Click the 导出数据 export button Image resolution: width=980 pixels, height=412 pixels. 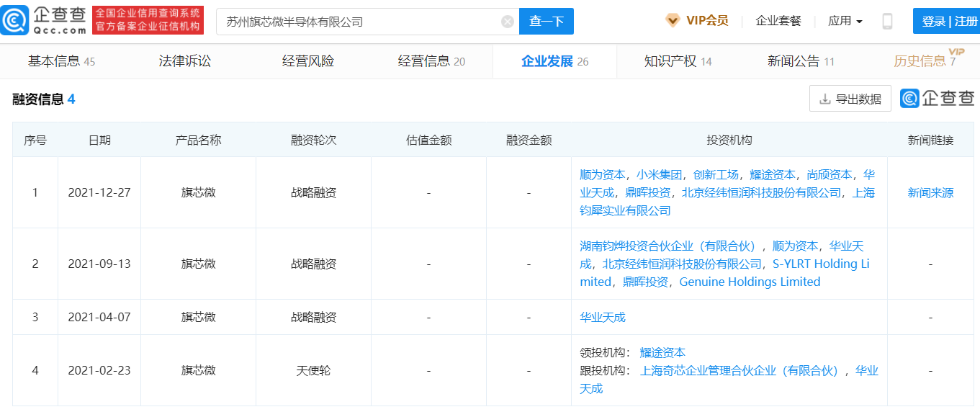click(x=850, y=99)
